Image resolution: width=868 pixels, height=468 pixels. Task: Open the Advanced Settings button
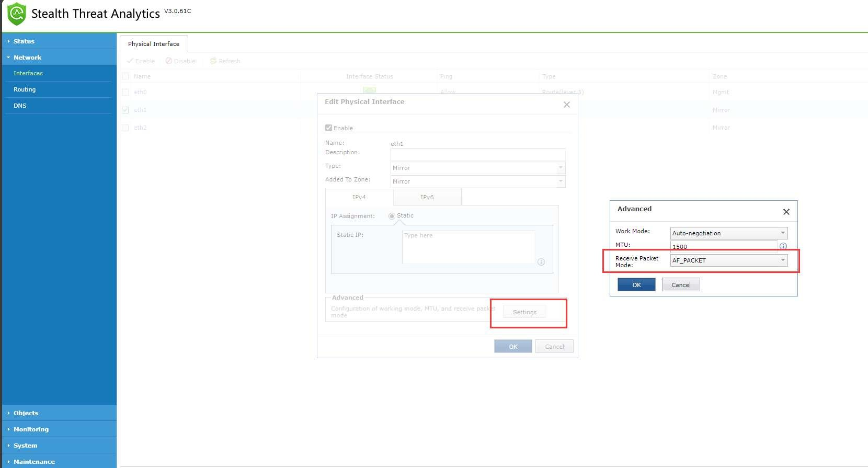(x=524, y=312)
